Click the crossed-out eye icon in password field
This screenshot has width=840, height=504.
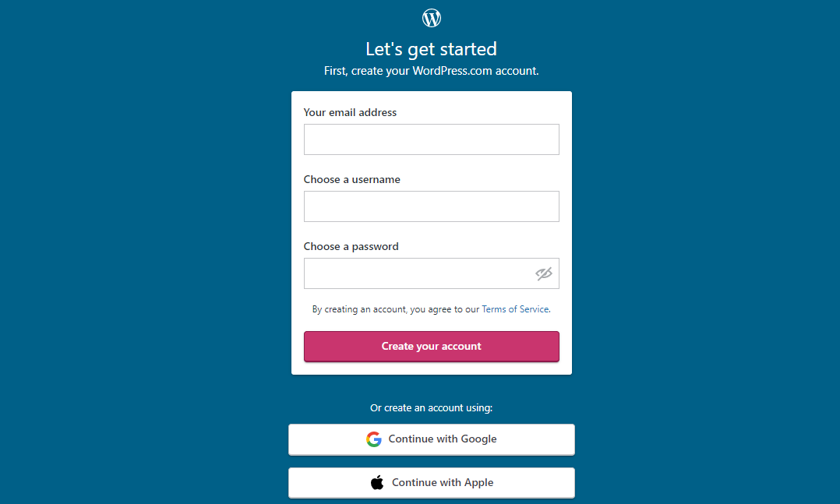(543, 273)
